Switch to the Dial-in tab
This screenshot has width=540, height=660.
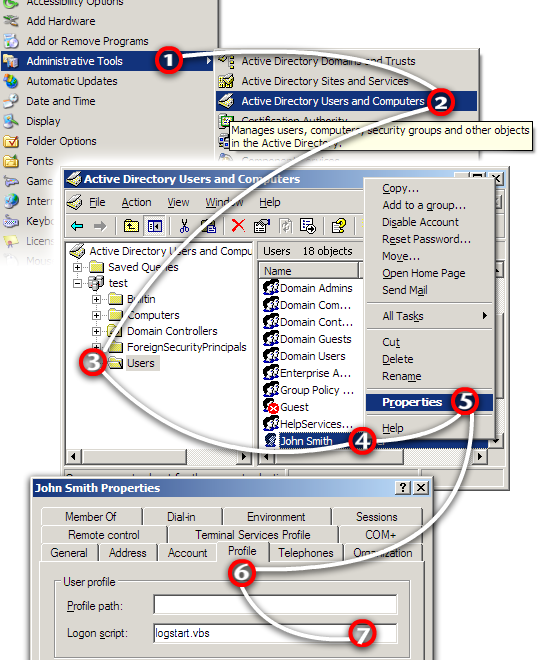click(x=181, y=516)
